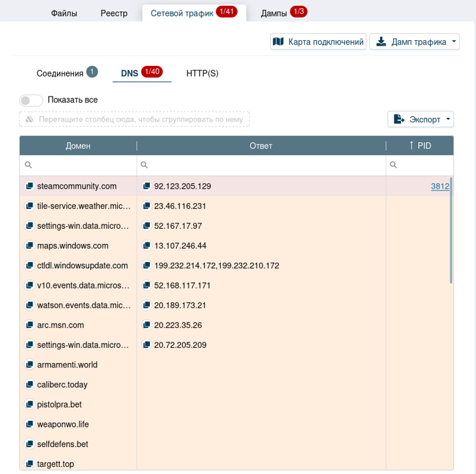Click copy icon next to pistolpra.bet
The width and height of the screenshot is (476, 474).
29,404
